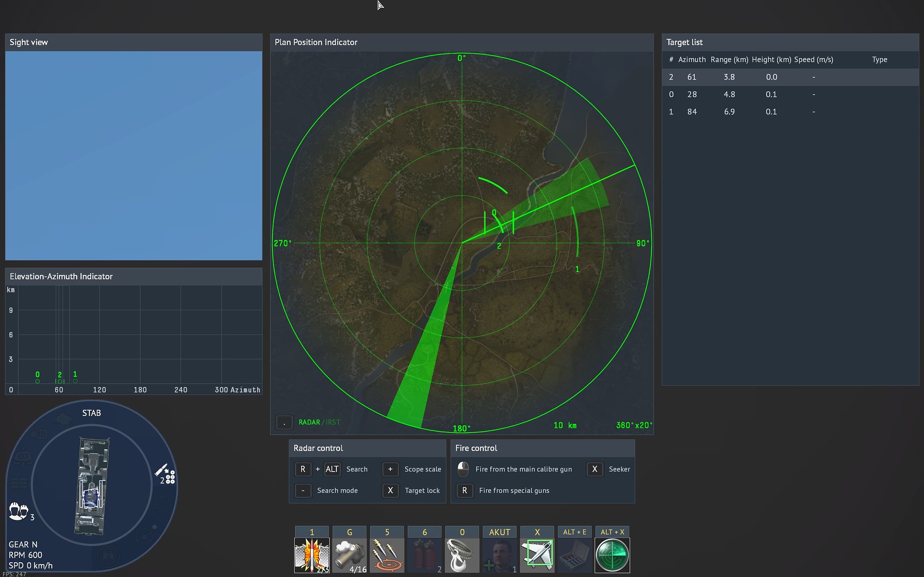
Task: Click Search mode in the Radar control panel
Action: point(337,490)
